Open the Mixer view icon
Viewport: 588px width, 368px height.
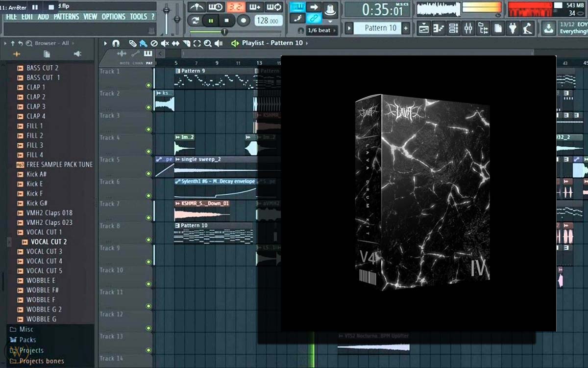[x=468, y=28]
